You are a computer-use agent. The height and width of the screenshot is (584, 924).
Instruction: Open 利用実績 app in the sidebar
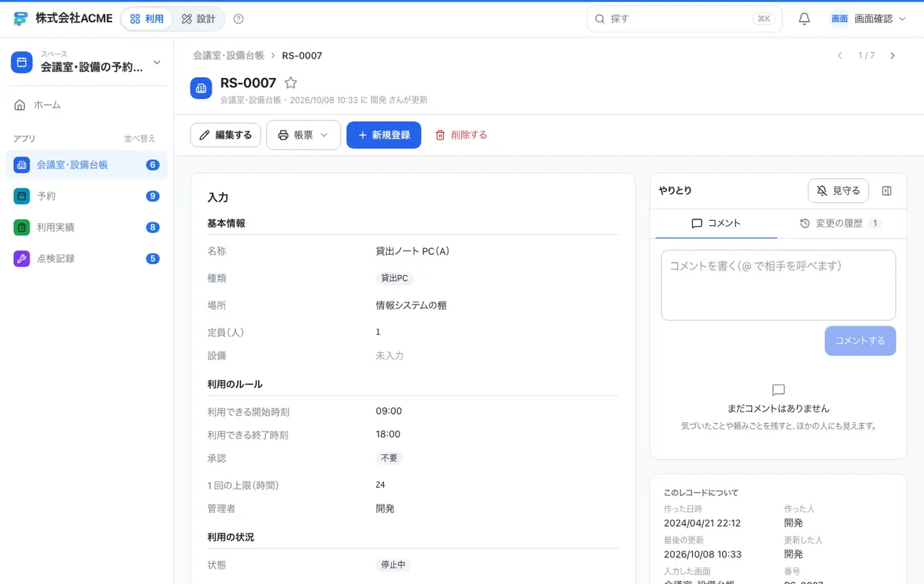pos(87,227)
